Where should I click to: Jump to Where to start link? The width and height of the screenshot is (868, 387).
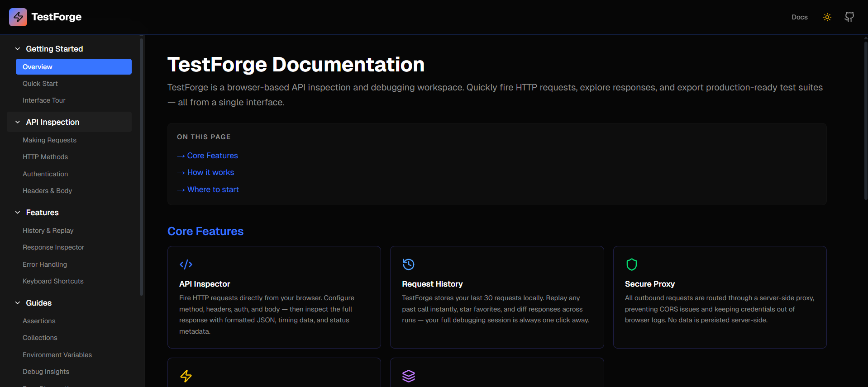pyautogui.click(x=208, y=189)
